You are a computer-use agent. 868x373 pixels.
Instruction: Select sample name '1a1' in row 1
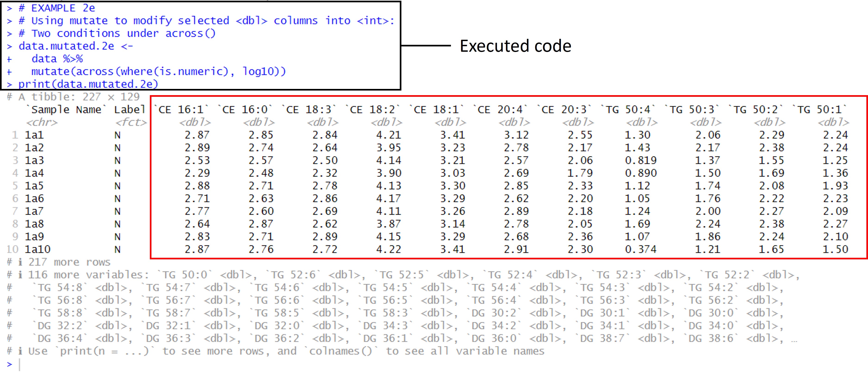(x=34, y=135)
